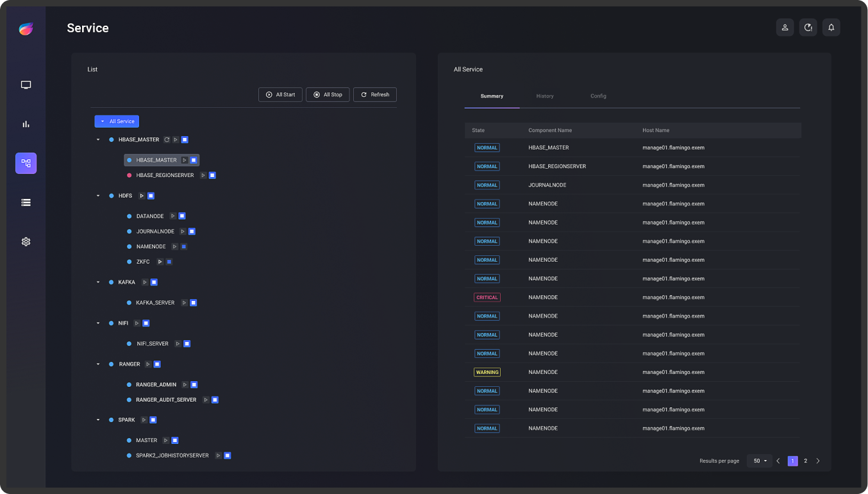Open the server list sidebar icon
Screen dimensions: 868x494
point(26,202)
